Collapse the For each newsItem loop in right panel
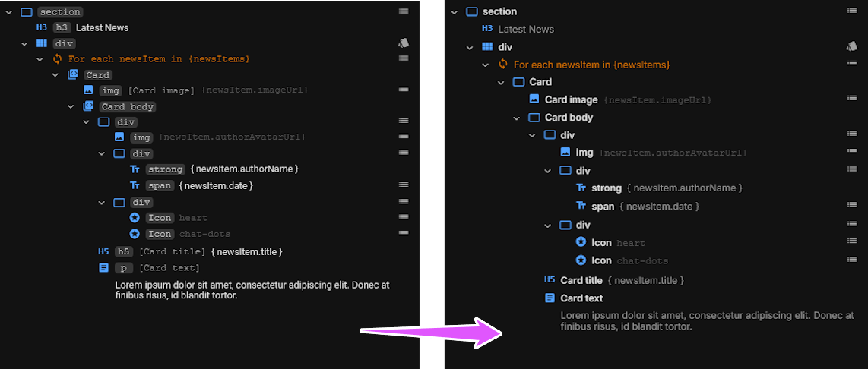Viewport: 868px width, 369px height. [x=486, y=65]
